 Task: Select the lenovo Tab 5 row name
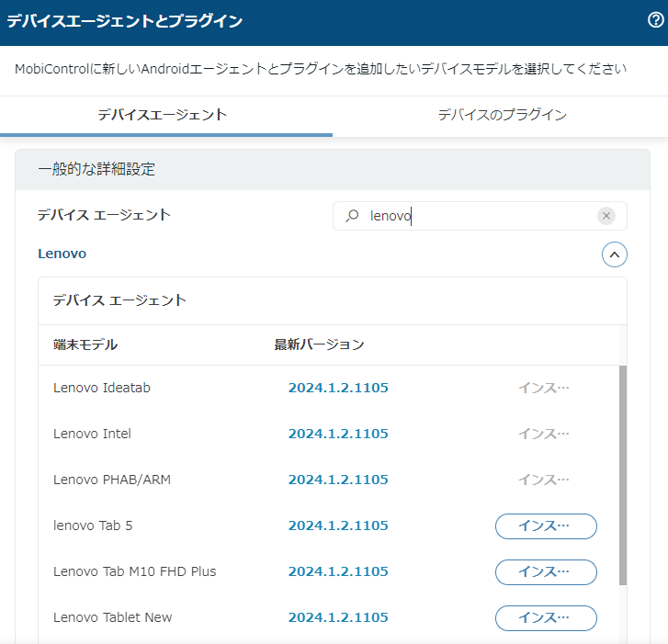point(93,525)
